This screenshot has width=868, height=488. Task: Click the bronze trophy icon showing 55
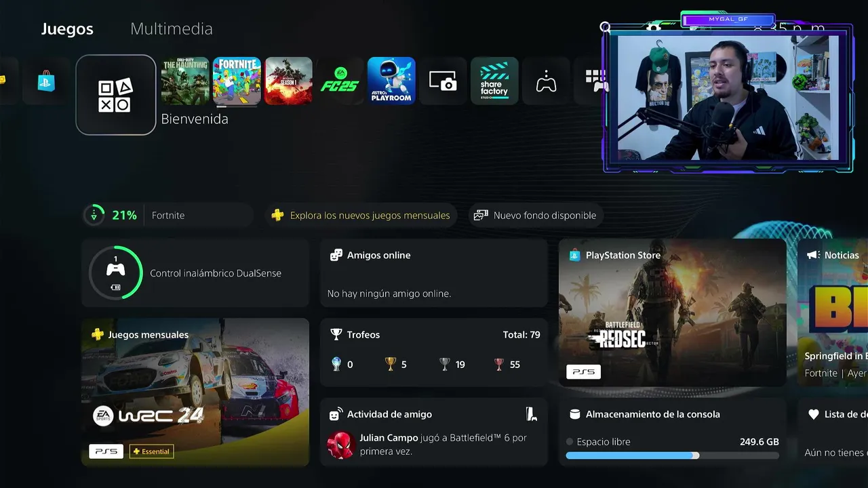(x=499, y=365)
